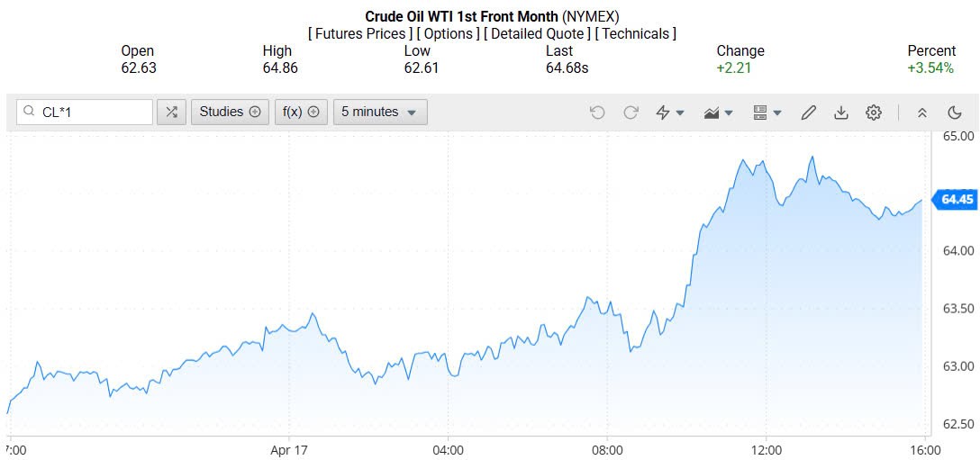This screenshot has width=980, height=460.
Task: Open the Futures Prices link
Action: (x=360, y=34)
